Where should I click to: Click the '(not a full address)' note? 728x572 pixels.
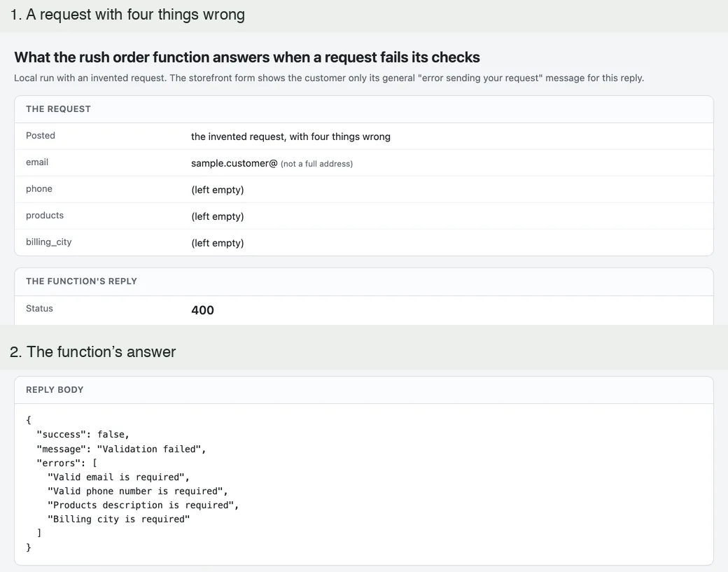(316, 164)
